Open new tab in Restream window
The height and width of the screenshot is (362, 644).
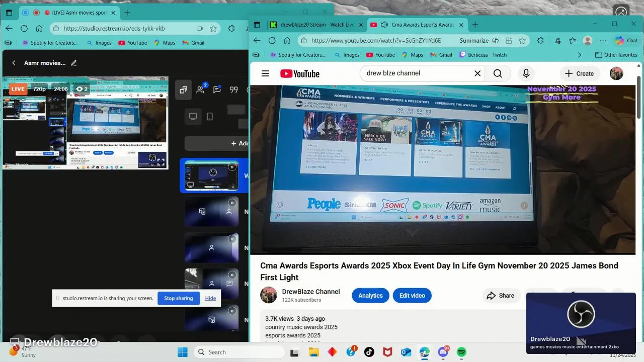(x=127, y=13)
